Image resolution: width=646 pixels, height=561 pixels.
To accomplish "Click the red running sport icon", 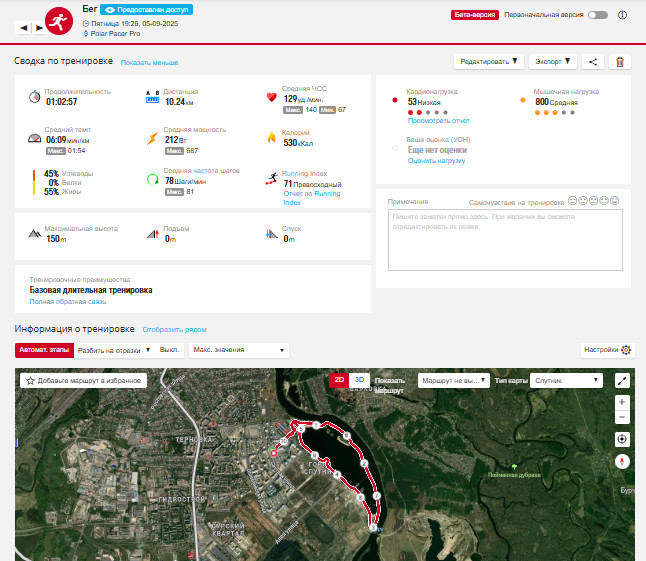I will tap(59, 21).
